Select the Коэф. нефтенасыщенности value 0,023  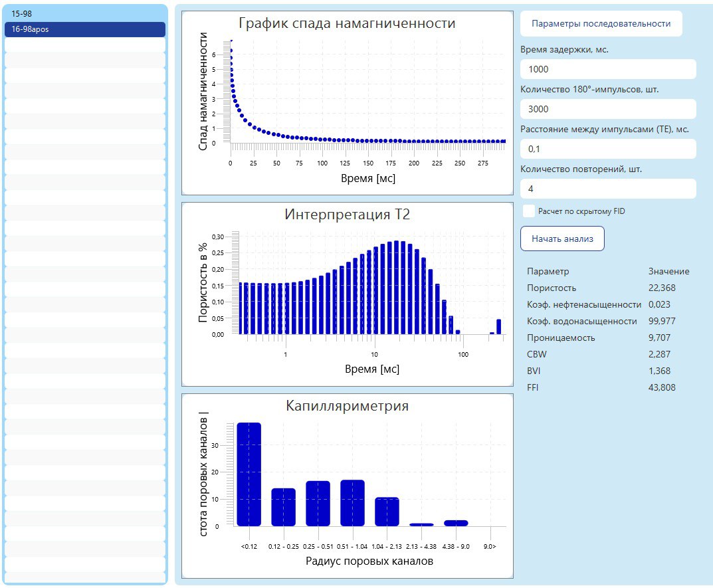point(659,305)
